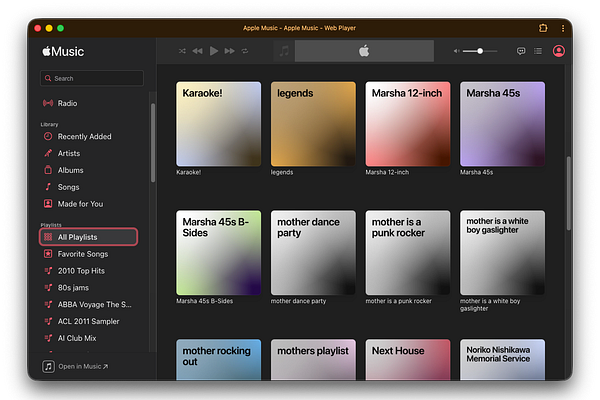
Task: Open the Marsha 45s B-Sides cover
Action: [218, 253]
